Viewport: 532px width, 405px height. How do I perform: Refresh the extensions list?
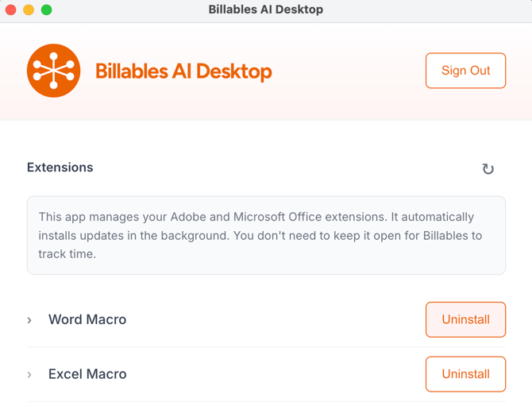488,168
